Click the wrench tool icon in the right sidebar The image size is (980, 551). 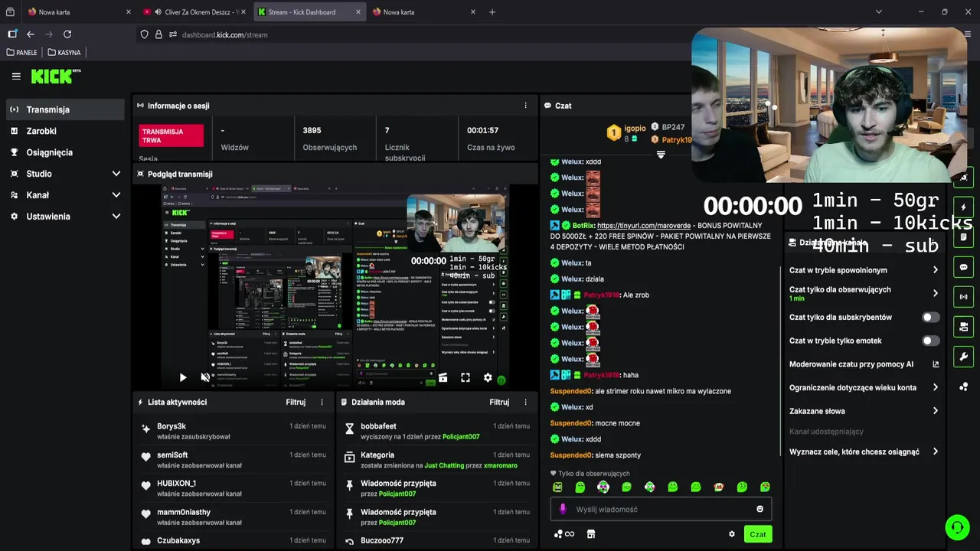963,357
